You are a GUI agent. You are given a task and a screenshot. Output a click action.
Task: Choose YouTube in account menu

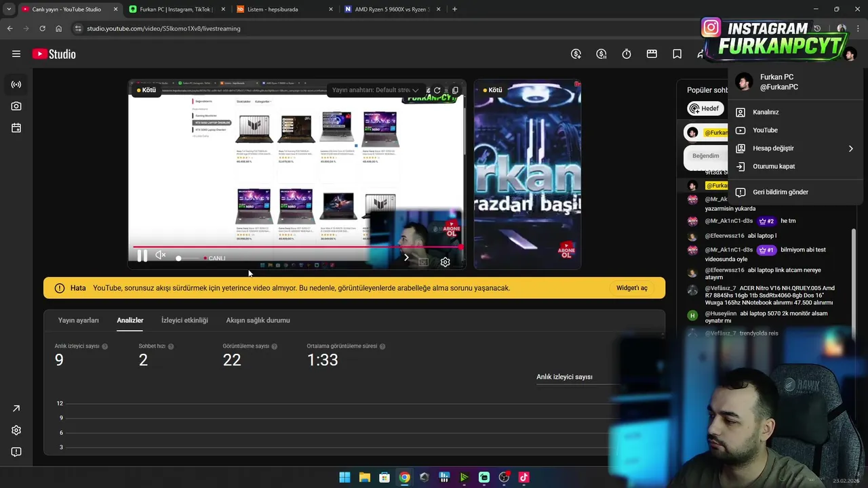coord(795,130)
